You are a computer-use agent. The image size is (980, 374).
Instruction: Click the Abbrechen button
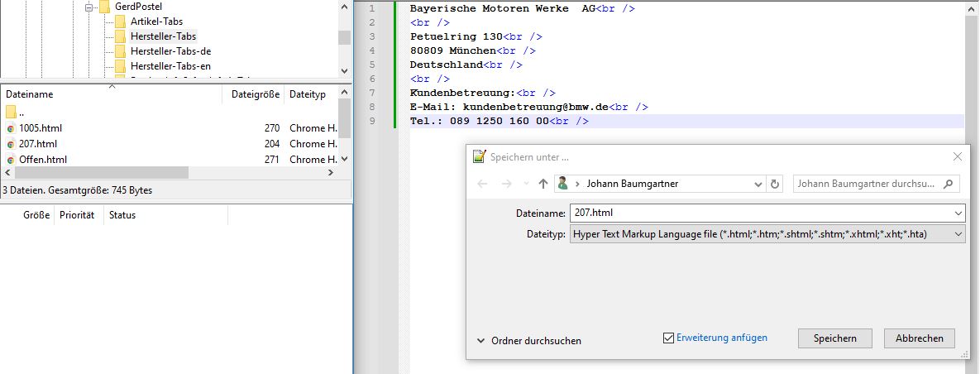(x=920, y=338)
